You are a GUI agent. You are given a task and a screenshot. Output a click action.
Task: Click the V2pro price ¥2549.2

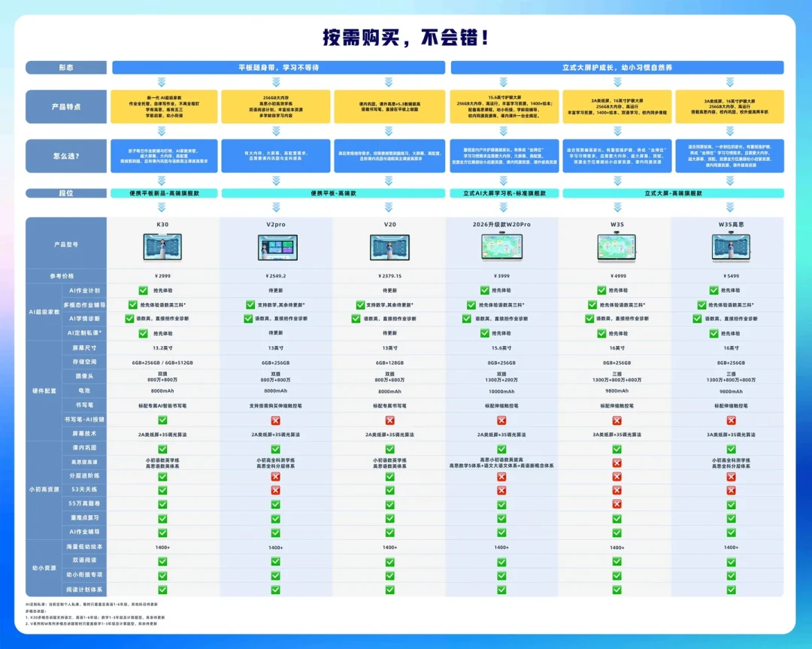click(x=275, y=276)
